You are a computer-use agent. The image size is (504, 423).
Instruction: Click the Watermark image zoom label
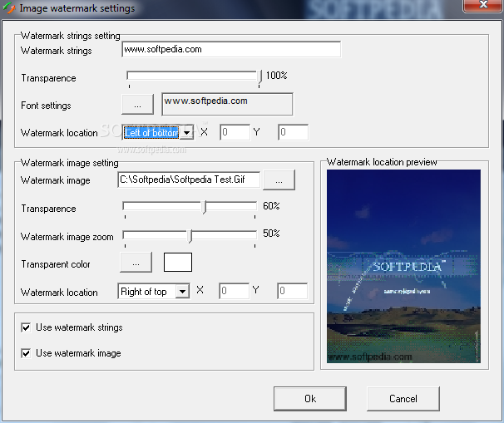[67, 237]
